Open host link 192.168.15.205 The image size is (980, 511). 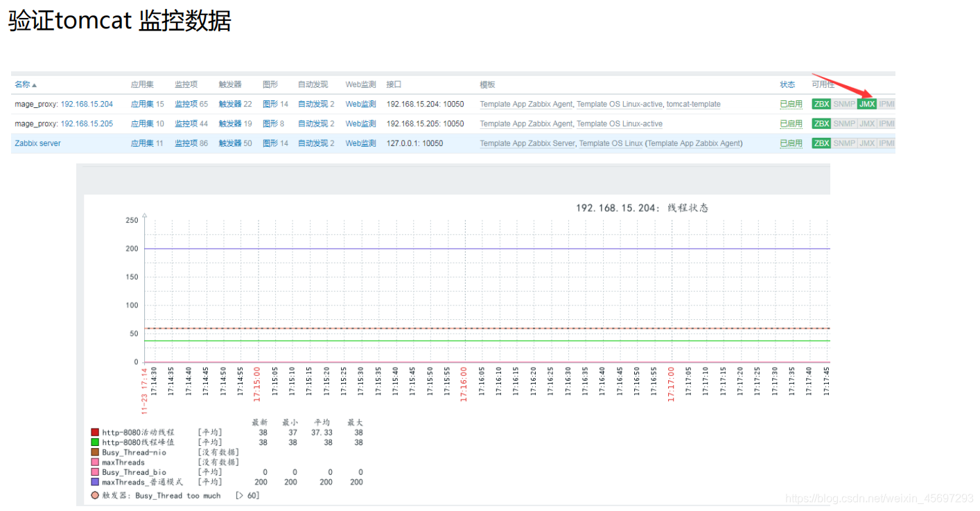click(x=87, y=123)
